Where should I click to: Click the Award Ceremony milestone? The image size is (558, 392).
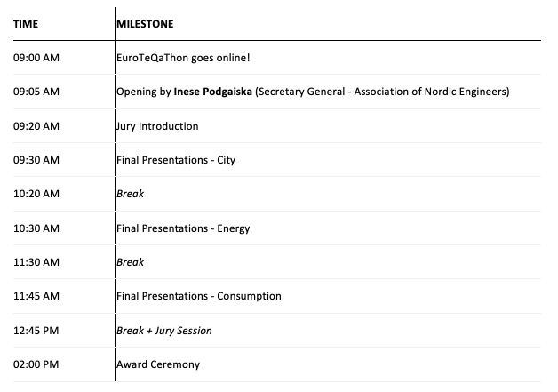(x=158, y=364)
